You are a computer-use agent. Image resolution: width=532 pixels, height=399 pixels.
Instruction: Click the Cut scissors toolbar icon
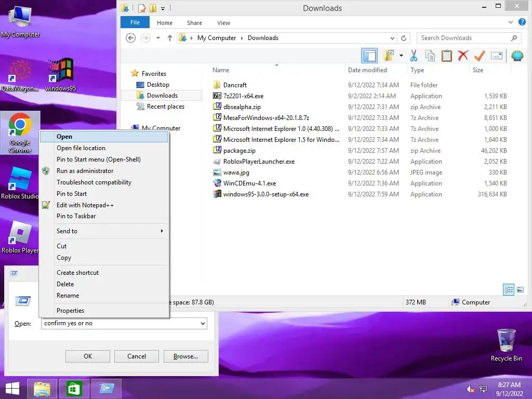[x=414, y=56]
